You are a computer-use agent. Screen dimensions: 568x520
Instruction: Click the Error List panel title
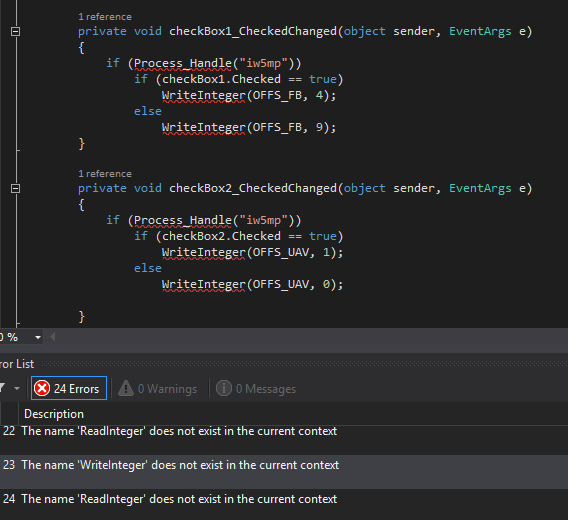pos(17,364)
